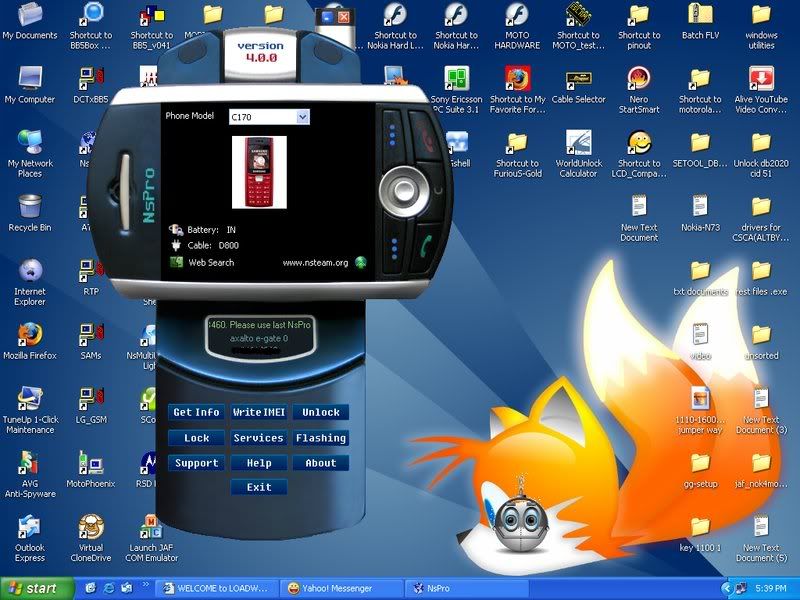The height and width of the screenshot is (600, 800).
Task: Open the Services button in NsPro
Action: pyautogui.click(x=259, y=438)
